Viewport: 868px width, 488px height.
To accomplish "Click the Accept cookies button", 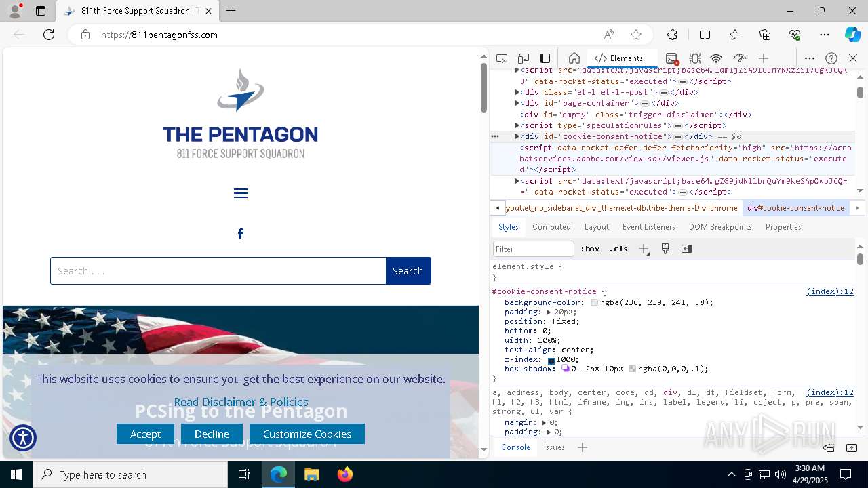I will tap(145, 434).
